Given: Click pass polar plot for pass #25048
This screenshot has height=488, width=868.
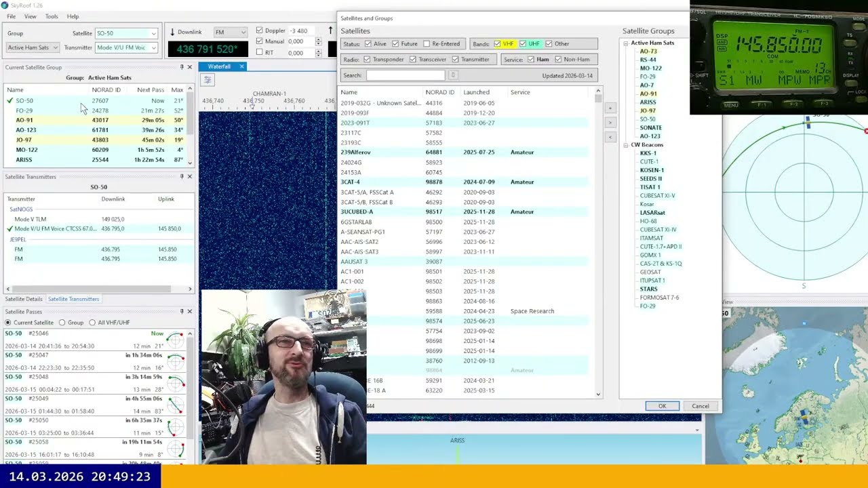Looking at the screenshot, I should point(176,384).
